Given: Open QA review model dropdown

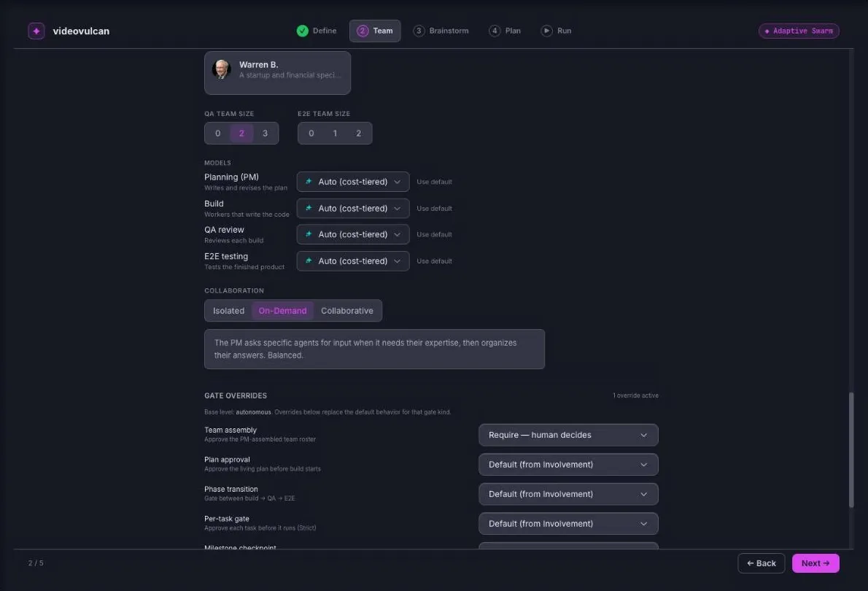Looking at the screenshot, I should click(353, 234).
